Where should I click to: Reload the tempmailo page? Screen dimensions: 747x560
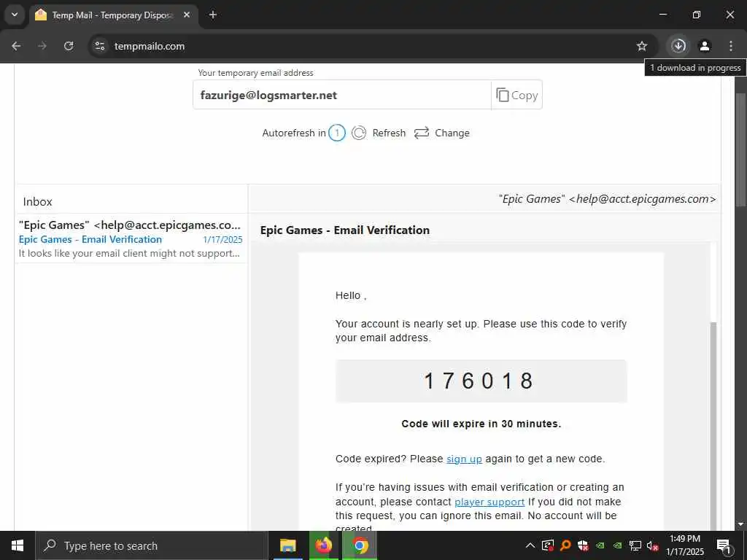point(69,46)
